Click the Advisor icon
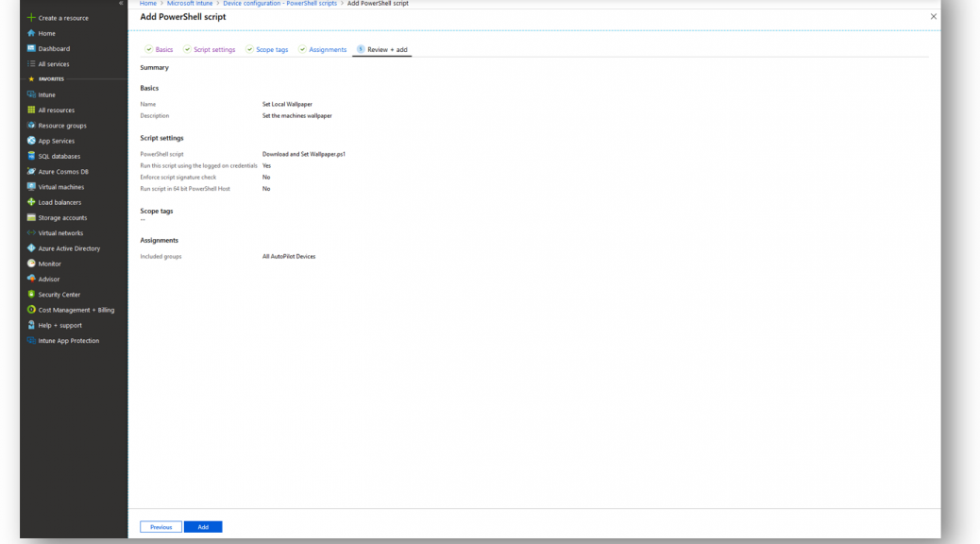 (x=31, y=279)
